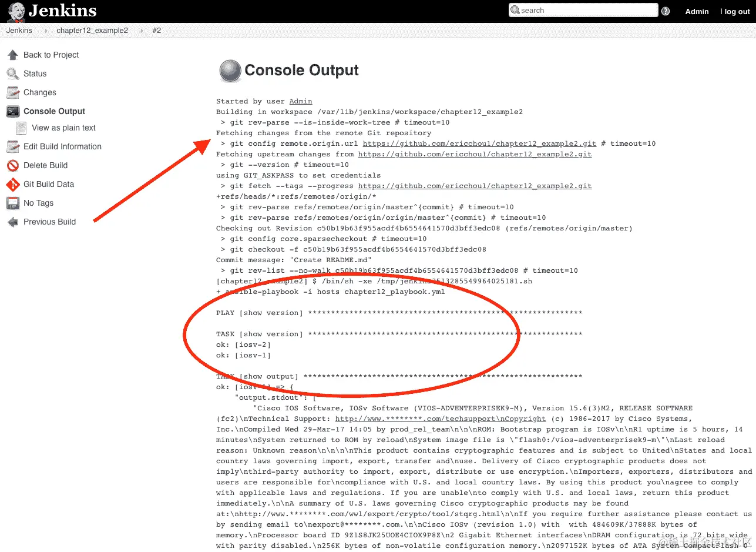
Task: Open chapter12_example2 breadcrumb item
Action: coord(92,31)
